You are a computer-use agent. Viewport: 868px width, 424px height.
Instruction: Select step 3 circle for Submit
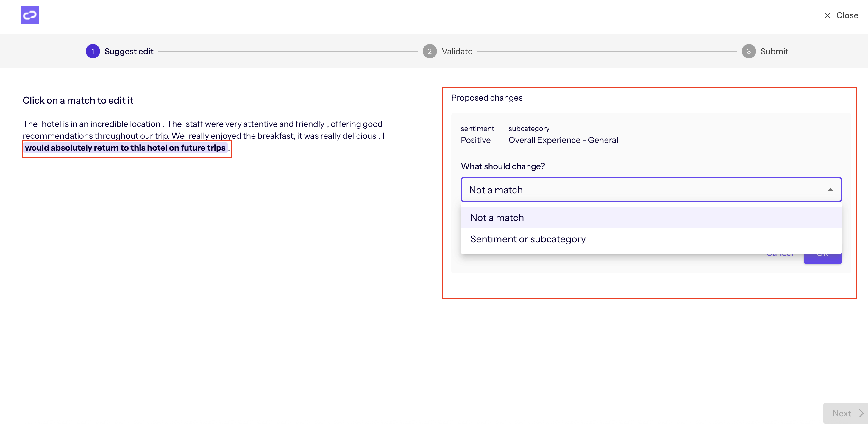click(x=749, y=51)
